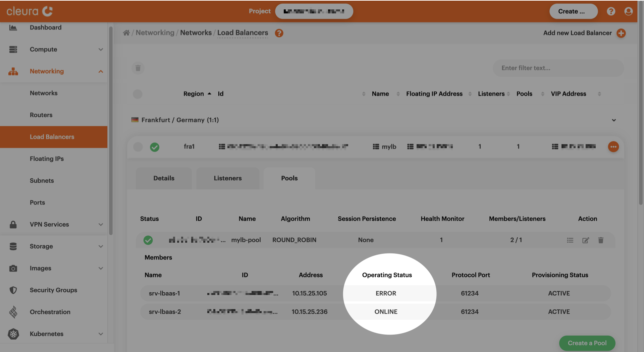Open the mylb row actions menu
Viewport: 644px width, 352px height.
pyautogui.click(x=613, y=146)
